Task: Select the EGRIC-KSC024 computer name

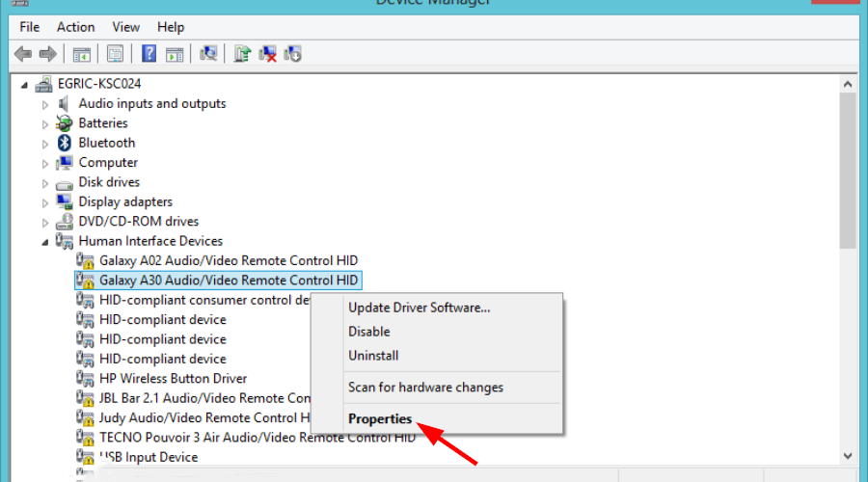Action: click(x=99, y=84)
